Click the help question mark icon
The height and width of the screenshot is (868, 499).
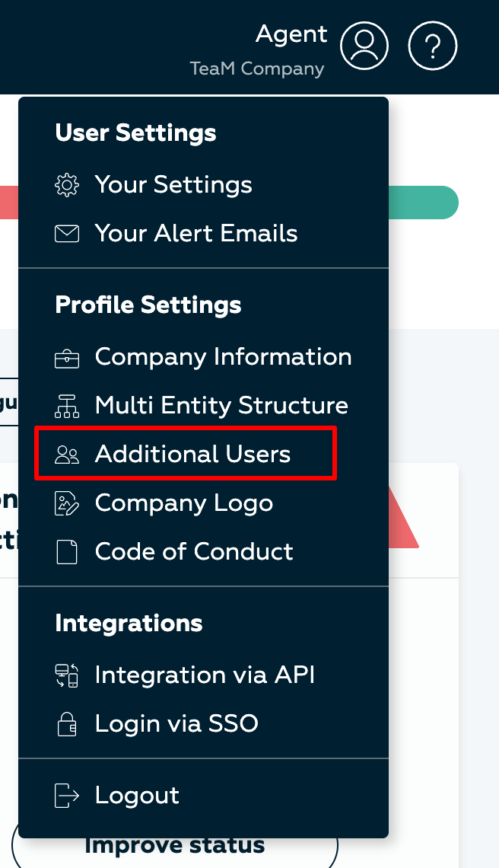click(x=433, y=46)
